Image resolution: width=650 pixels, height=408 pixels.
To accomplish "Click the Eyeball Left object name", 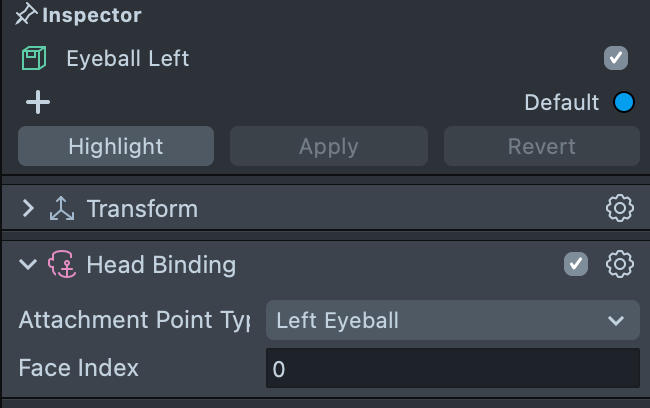I will [128, 59].
